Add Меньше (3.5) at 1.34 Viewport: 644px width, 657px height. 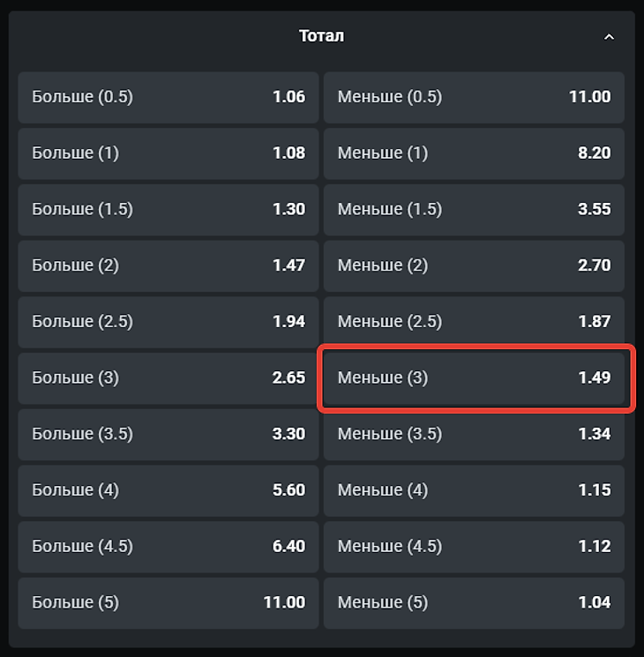[x=474, y=434]
